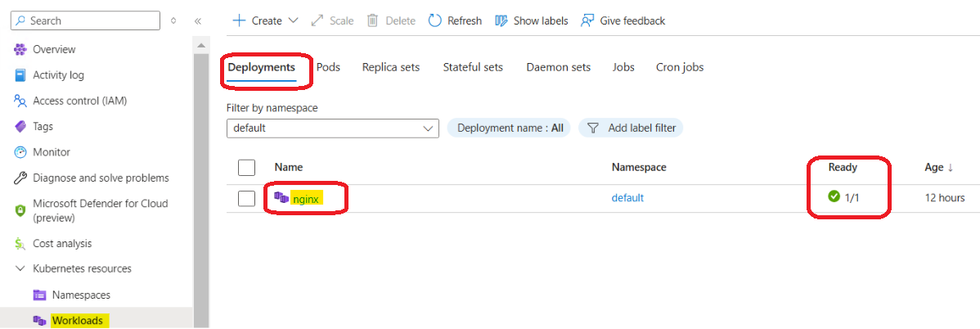
Task: Open the Filter by namespace dropdown
Action: click(332, 128)
